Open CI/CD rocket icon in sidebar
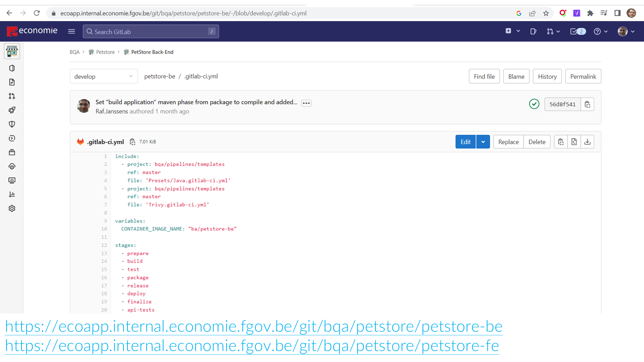 click(x=12, y=110)
